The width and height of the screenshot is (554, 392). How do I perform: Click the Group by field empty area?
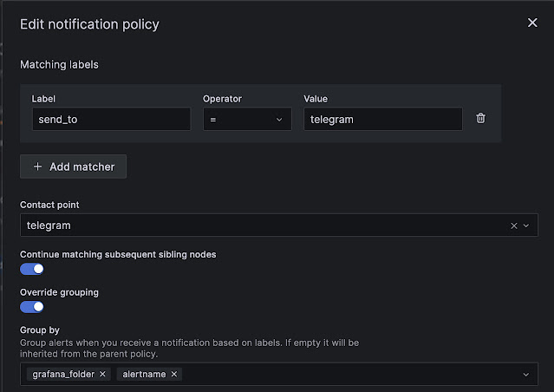347,375
